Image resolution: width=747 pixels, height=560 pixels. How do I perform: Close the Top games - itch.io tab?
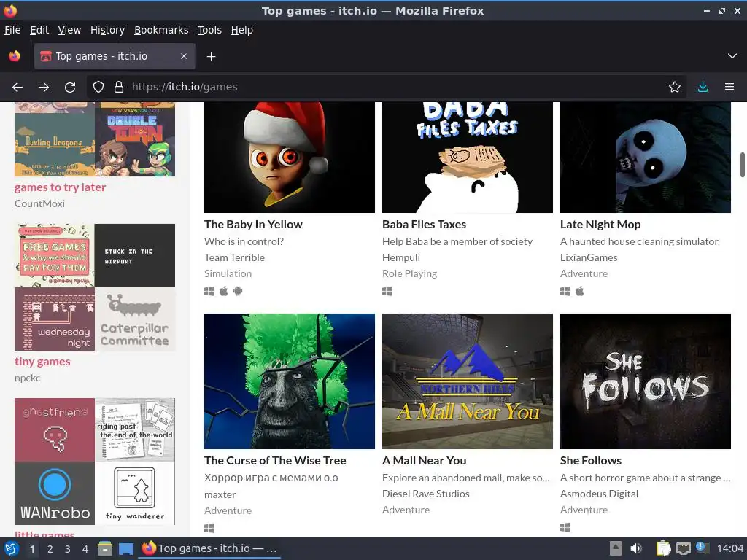click(184, 56)
